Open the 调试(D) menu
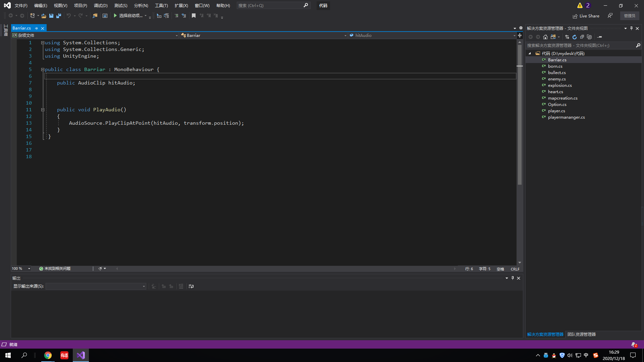Screen dimensions: 644x362 101,5
